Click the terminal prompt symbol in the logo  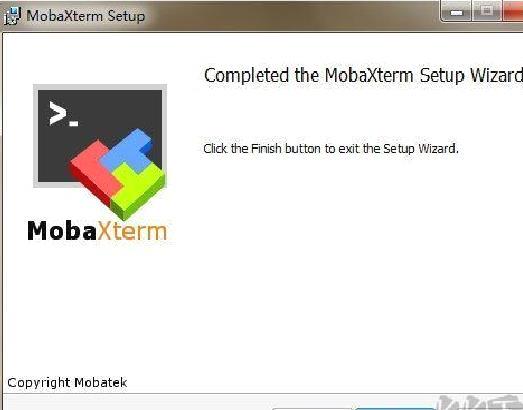(x=64, y=114)
